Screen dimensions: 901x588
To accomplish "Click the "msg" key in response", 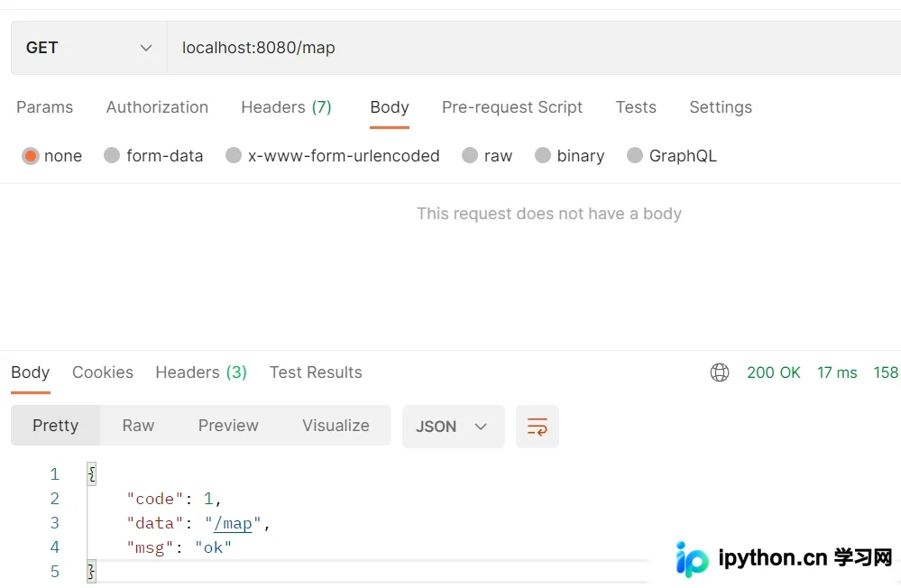I will [150, 547].
